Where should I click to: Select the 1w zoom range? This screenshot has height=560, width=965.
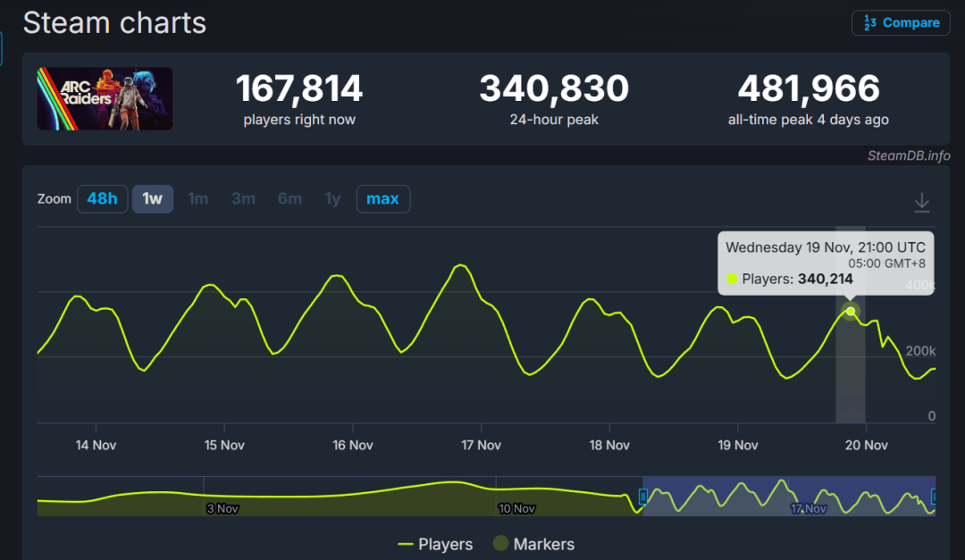click(x=153, y=198)
